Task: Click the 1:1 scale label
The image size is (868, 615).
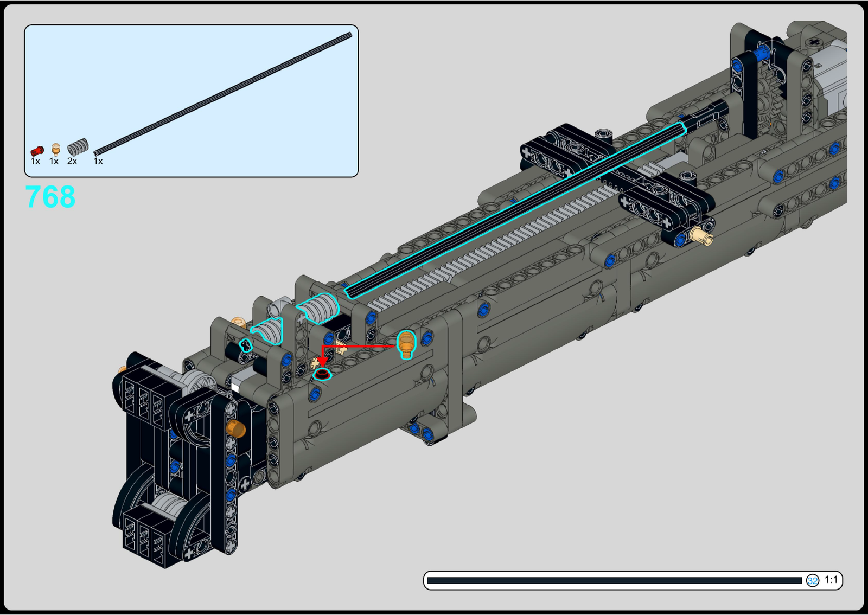Action: (x=831, y=580)
